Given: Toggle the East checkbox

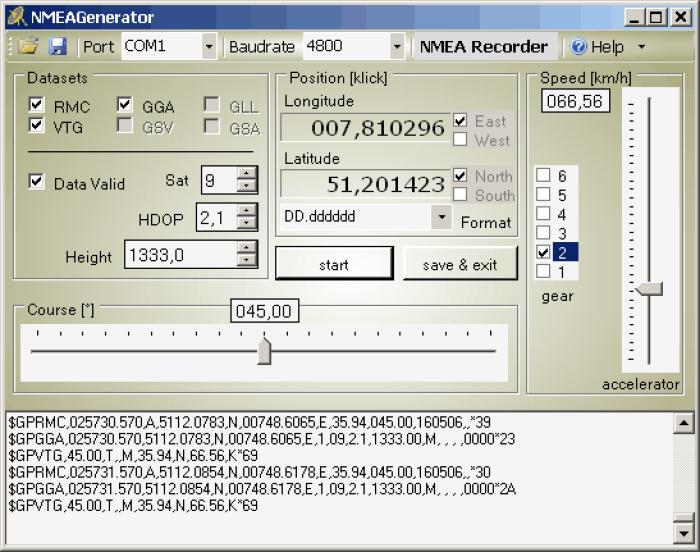Looking at the screenshot, I should [x=460, y=120].
